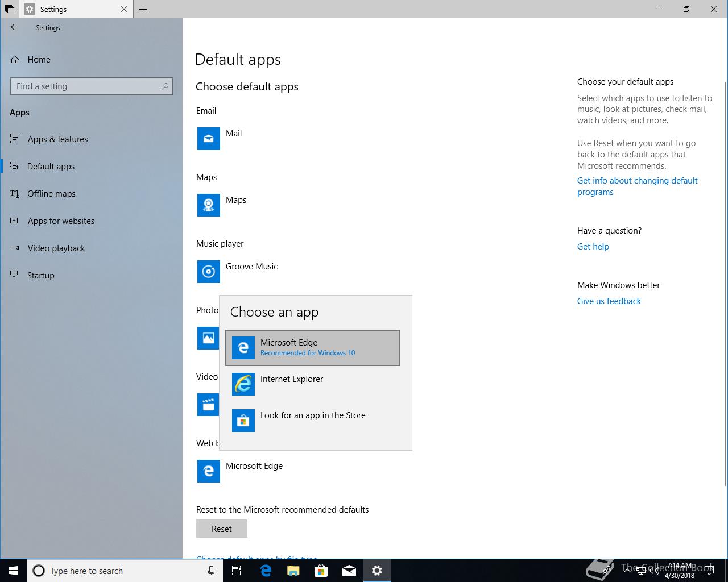
Task: Click the taskbar clock showing 4/30/2018
Action: tap(680, 571)
